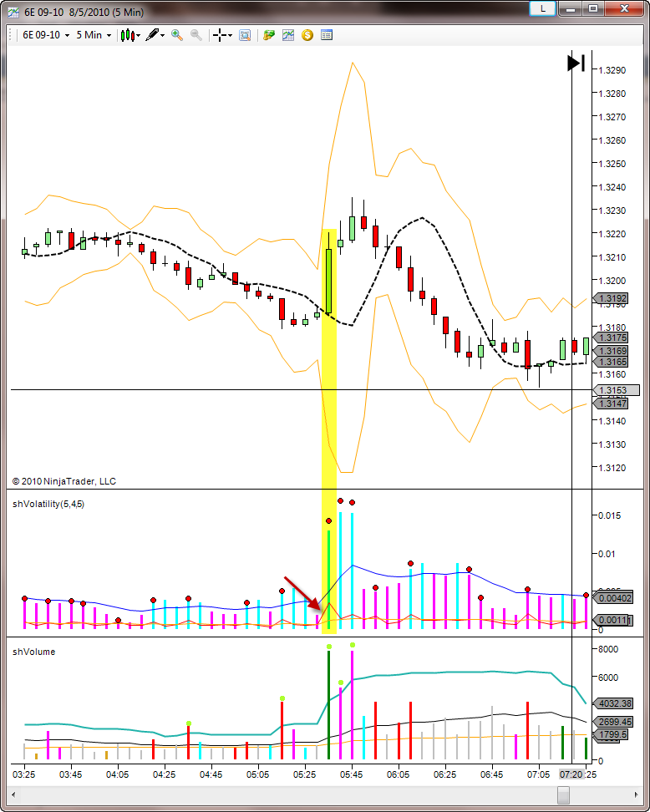Click the 0.00402 volatility value marker
This screenshot has height=812, width=650.
coord(613,598)
